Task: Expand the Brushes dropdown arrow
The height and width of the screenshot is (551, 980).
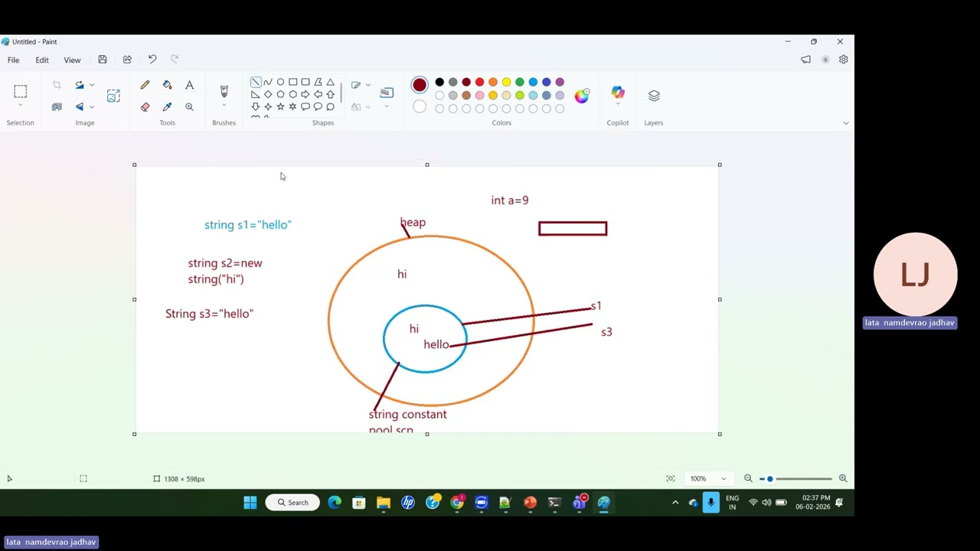Action: tap(224, 106)
